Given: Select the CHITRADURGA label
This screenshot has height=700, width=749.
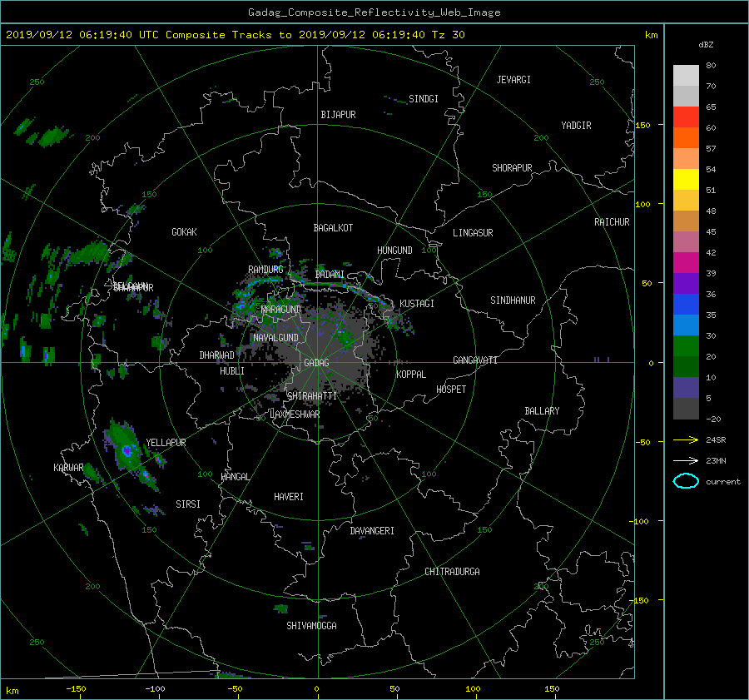Looking at the screenshot, I should coord(453,572).
